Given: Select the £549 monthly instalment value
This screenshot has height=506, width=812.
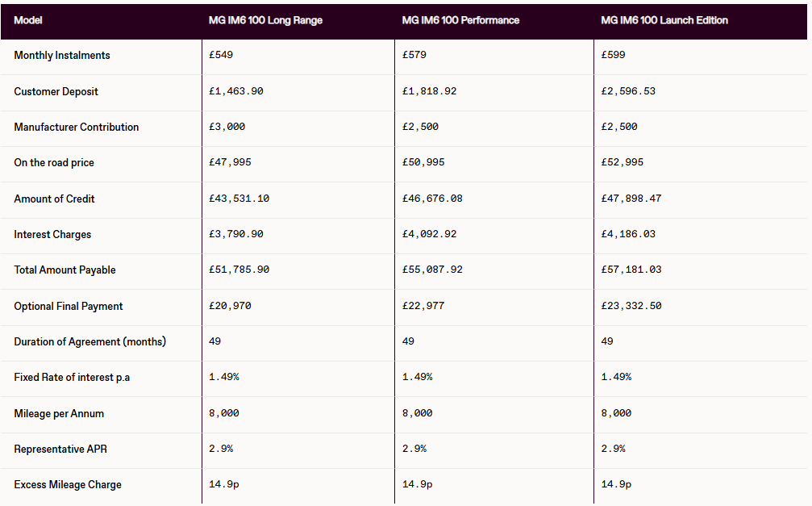Looking at the screenshot, I should tap(221, 56).
